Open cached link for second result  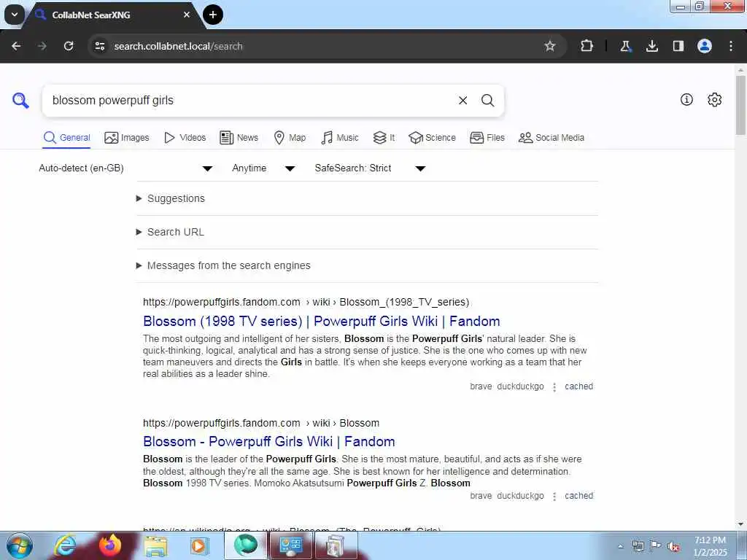[x=578, y=496]
